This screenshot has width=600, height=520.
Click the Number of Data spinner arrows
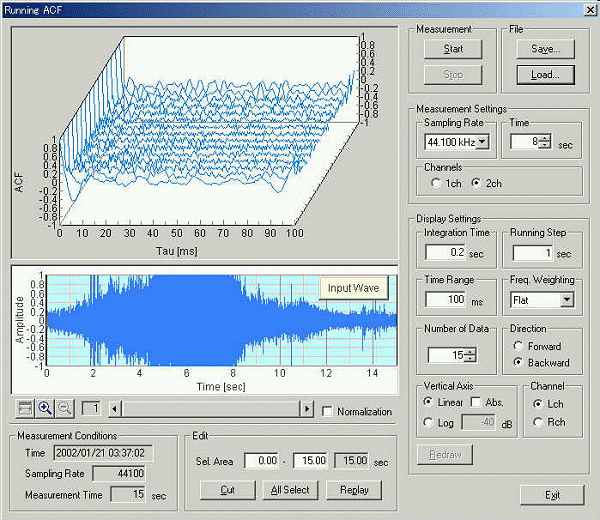470,355
